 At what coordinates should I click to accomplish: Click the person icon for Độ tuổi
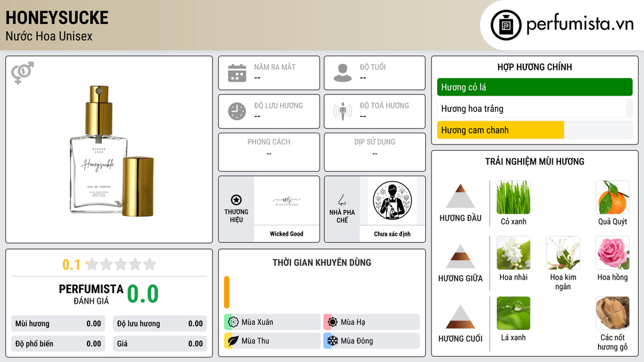(x=343, y=73)
